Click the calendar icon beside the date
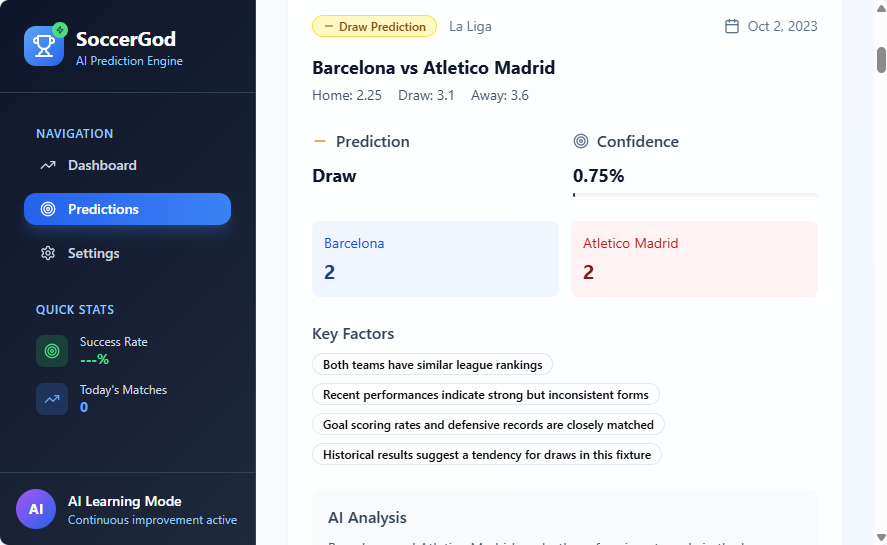The height and width of the screenshot is (545, 887). pyautogui.click(x=732, y=26)
